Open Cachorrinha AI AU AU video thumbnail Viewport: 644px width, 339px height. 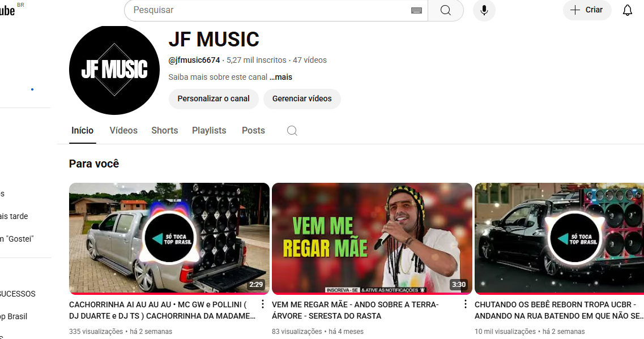[169, 238]
